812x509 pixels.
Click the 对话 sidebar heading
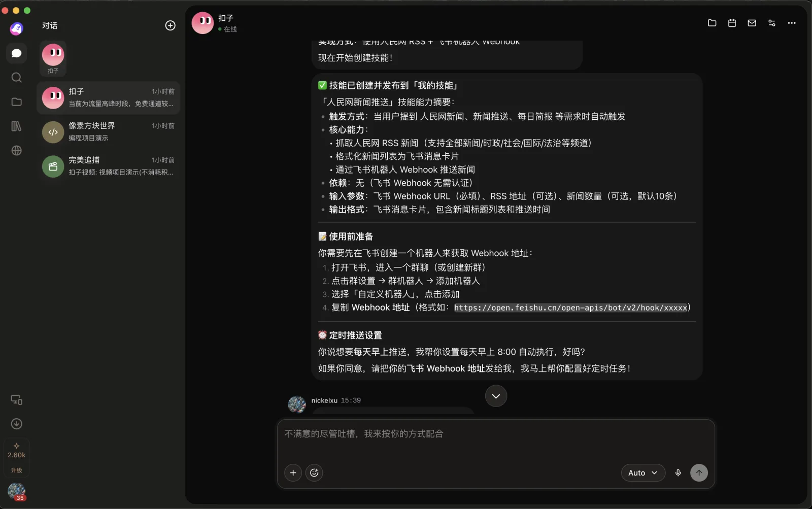tap(50, 25)
